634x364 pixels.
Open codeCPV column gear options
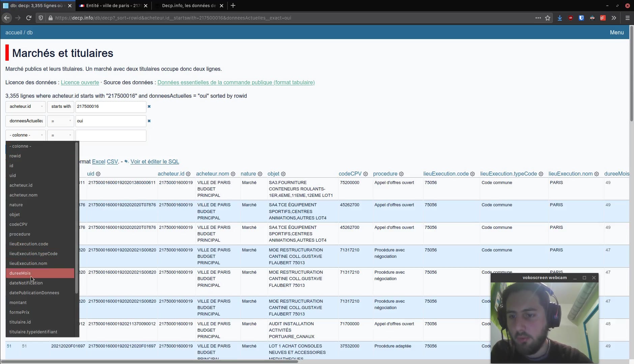click(366, 174)
